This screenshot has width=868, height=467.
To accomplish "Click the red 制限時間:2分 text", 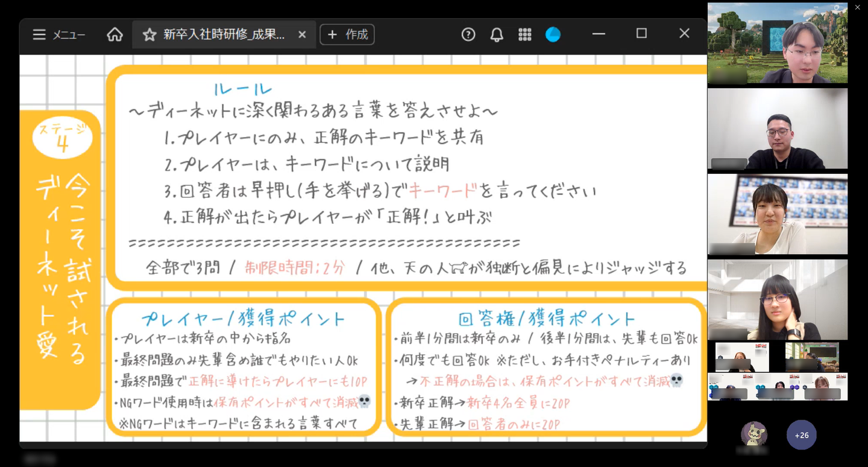I will pyautogui.click(x=295, y=267).
